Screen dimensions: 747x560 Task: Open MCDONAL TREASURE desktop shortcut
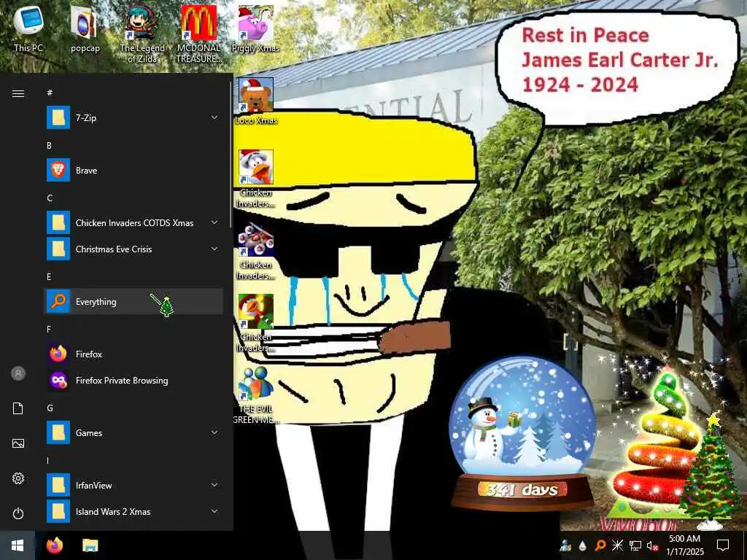(x=198, y=34)
